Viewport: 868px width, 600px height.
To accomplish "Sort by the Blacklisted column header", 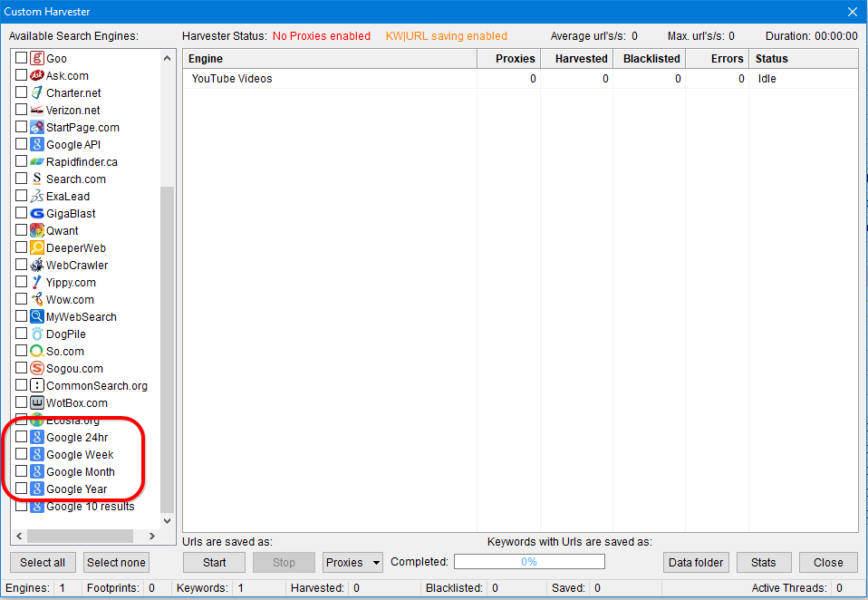I will coord(650,59).
